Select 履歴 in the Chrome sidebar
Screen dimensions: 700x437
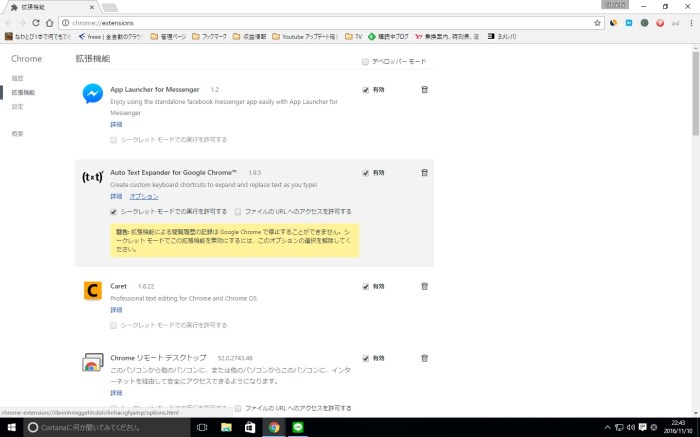pyautogui.click(x=17, y=79)
